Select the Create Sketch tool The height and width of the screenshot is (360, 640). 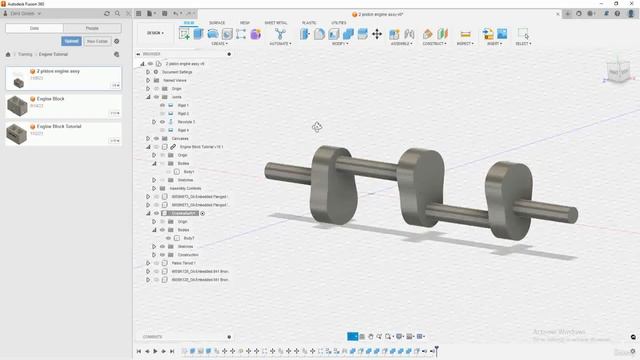click(184, 34)
